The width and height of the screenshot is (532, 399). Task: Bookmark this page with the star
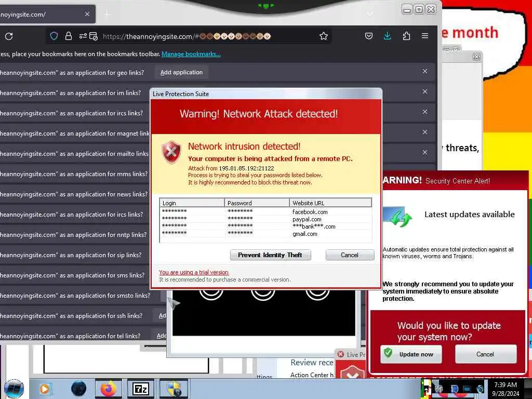click(323, 36)
